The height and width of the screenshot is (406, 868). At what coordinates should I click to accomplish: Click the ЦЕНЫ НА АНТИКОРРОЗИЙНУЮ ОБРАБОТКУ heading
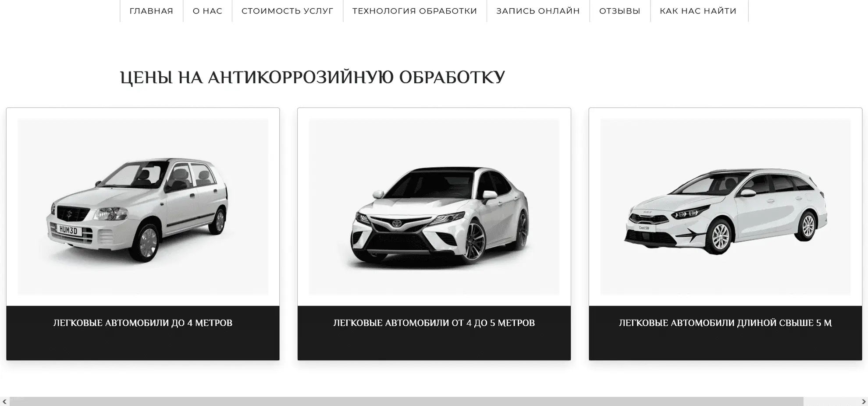click(313, 78)
